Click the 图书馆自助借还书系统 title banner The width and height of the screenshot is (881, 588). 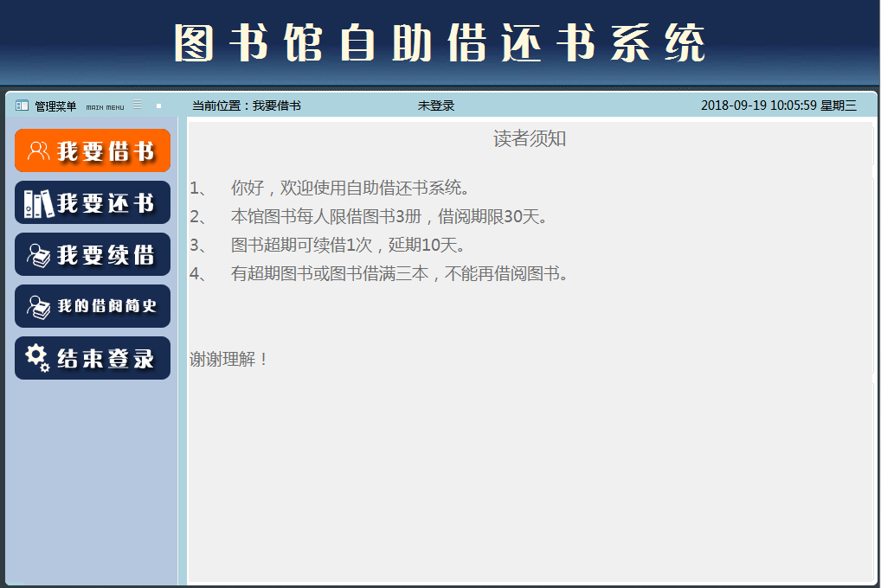coord(440,43)
